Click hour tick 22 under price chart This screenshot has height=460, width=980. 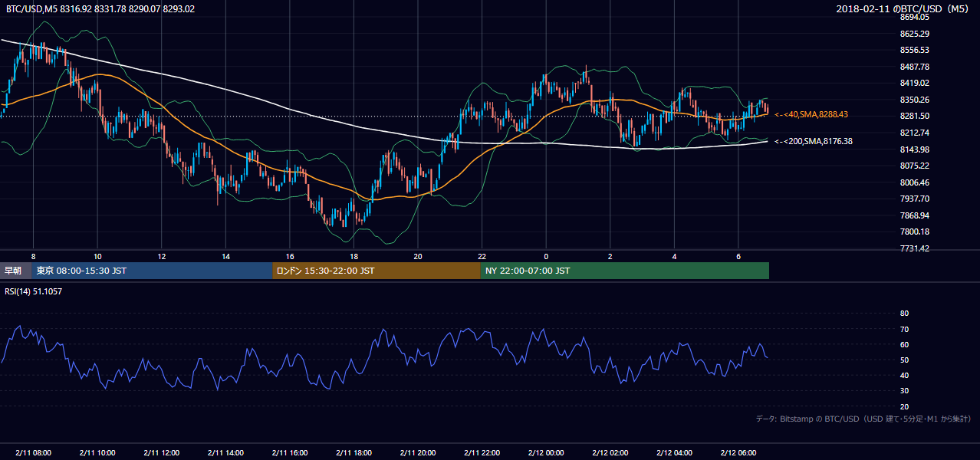pyautogui.click(x=482, y=256)
